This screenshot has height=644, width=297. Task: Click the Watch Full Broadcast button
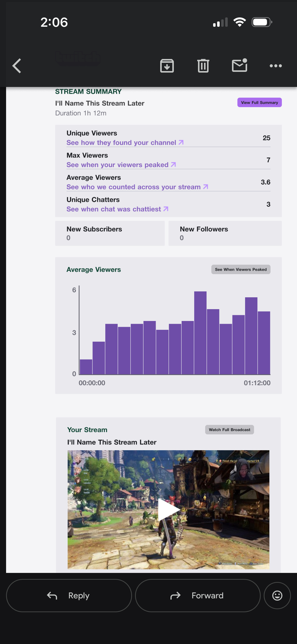click(229, 430)
